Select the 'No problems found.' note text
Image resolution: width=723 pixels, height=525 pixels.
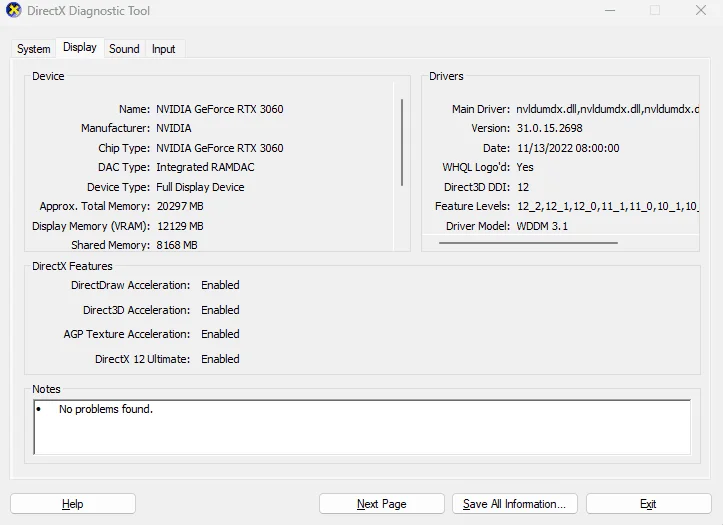coord(106,409)
